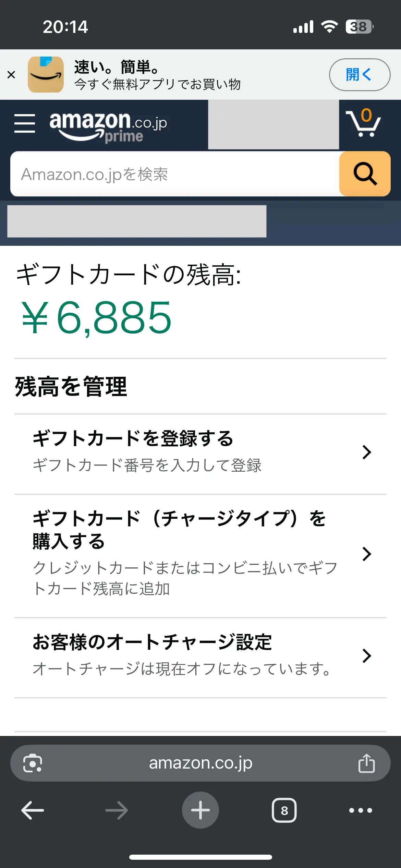The width and height of the screenshot is (401, 868).
Task: Dismiss the Amazon app banner with the X
Action: click(x=12, y=75)
